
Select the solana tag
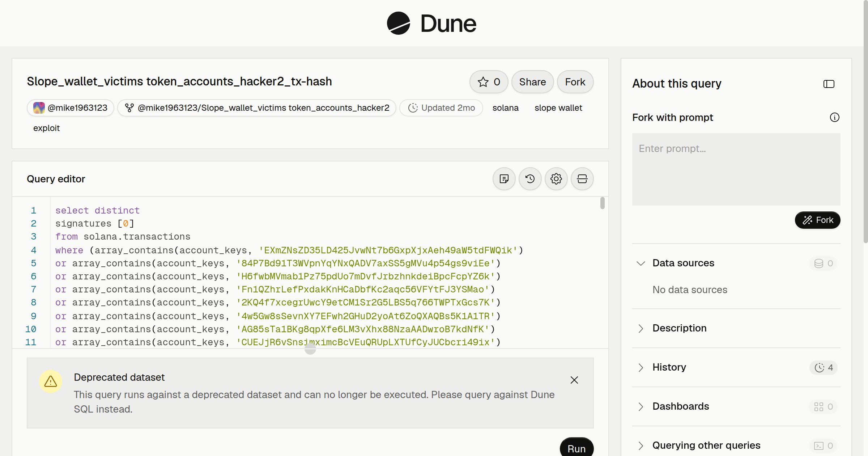pos(505,108)
